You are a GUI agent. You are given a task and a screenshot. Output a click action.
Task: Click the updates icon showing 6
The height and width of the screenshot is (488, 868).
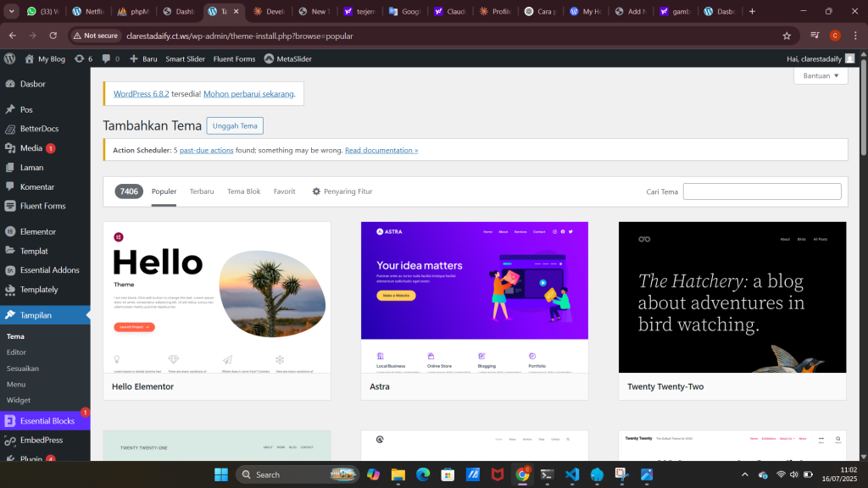click(x=83, y=58)
